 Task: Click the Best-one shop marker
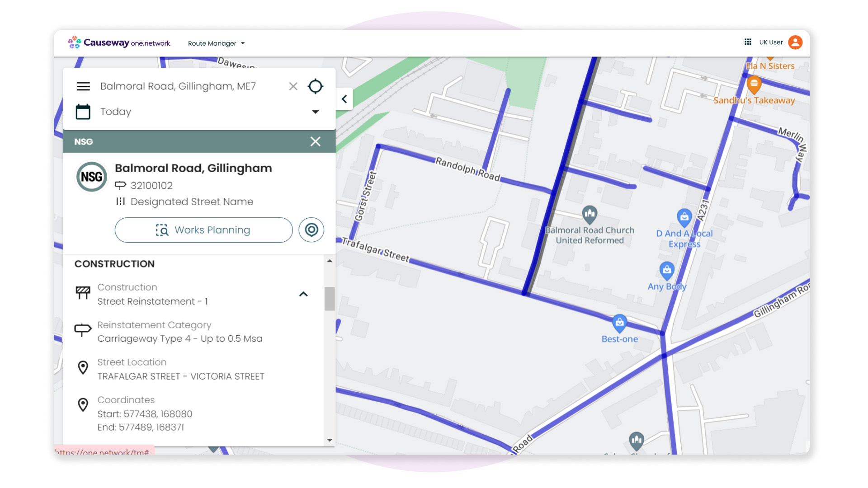pos(619,323)
